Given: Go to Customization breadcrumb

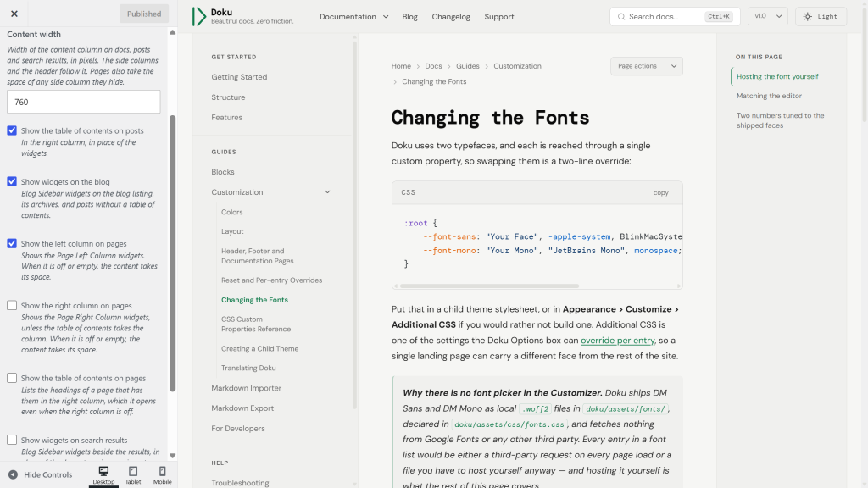Looking at the screenshot, I should pos(517,66).
